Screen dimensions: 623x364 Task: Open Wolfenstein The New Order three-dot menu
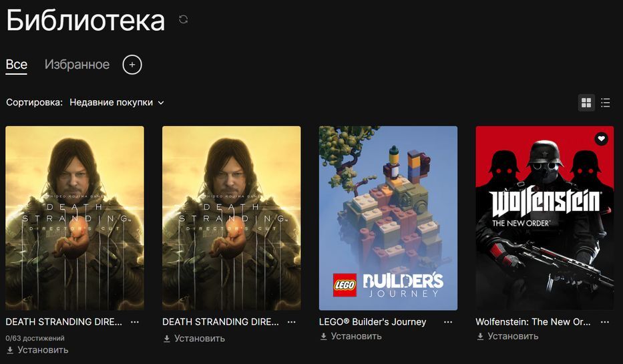pyautogui.click(x=605, y=322)
